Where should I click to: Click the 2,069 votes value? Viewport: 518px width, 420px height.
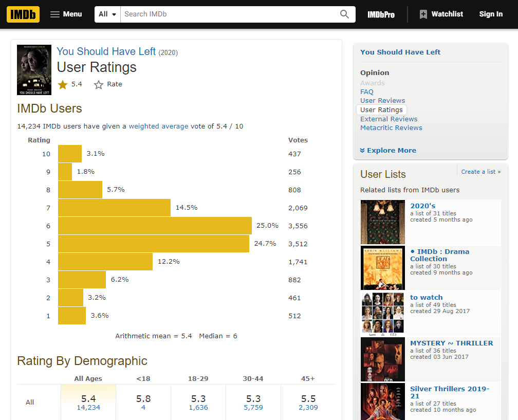(x=298, y=208)
